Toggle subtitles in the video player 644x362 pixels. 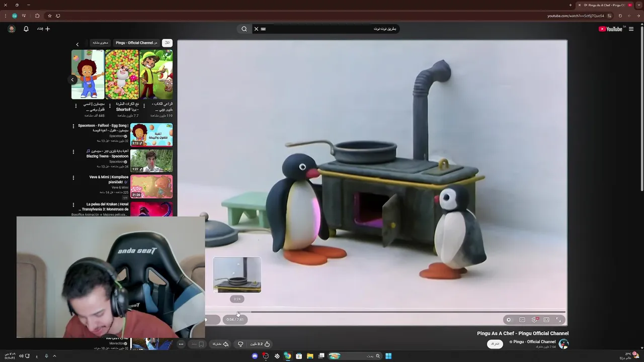[522, 320]
